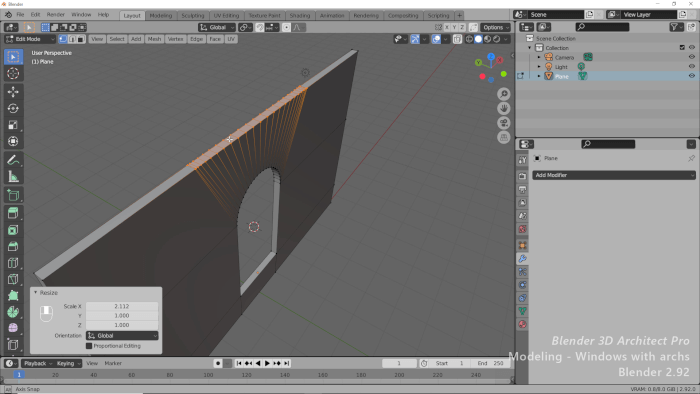Open the Object Data mesh triangle tab

[522, 311]
